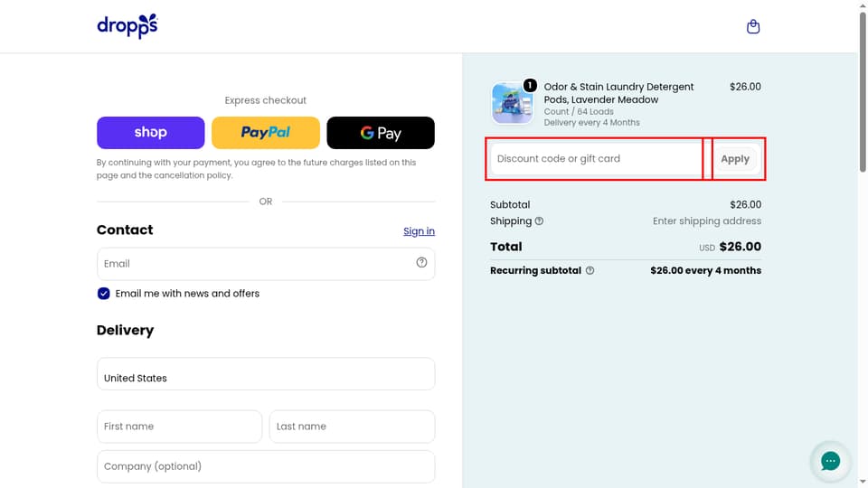
Task: Click the detergent pods product thumbnail
Action: coord(513,103)
